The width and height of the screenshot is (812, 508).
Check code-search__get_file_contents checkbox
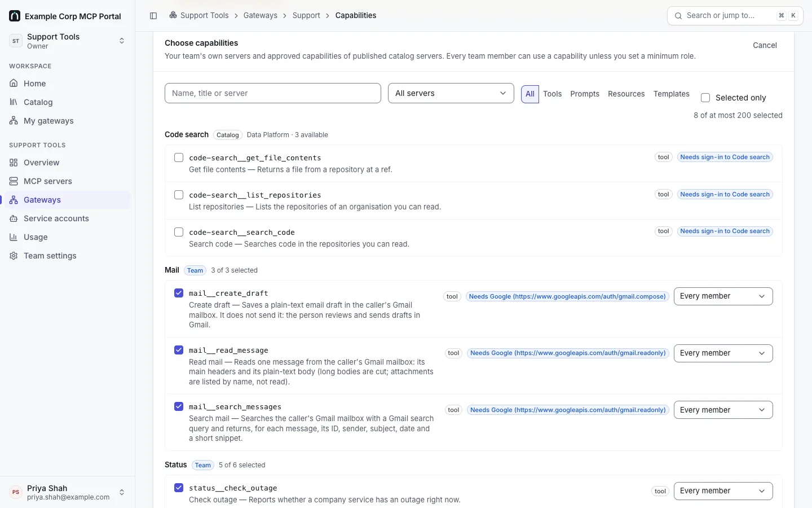tap(179, 157)
